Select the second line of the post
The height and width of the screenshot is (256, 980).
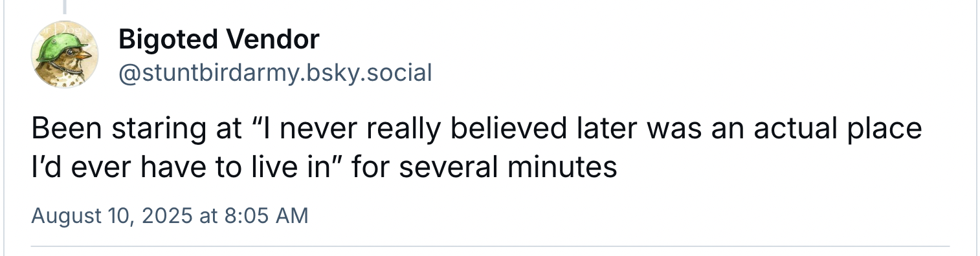(x=324, y=167)
